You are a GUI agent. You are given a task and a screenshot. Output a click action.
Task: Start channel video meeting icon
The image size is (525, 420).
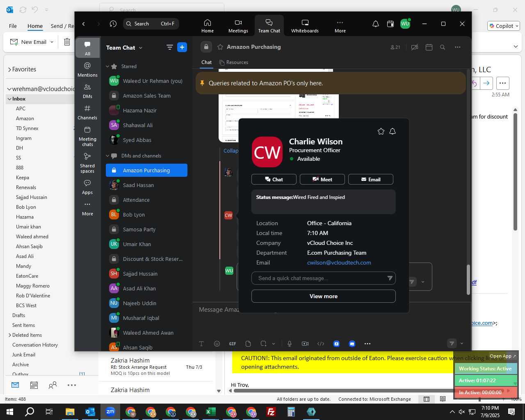point(415,47)
